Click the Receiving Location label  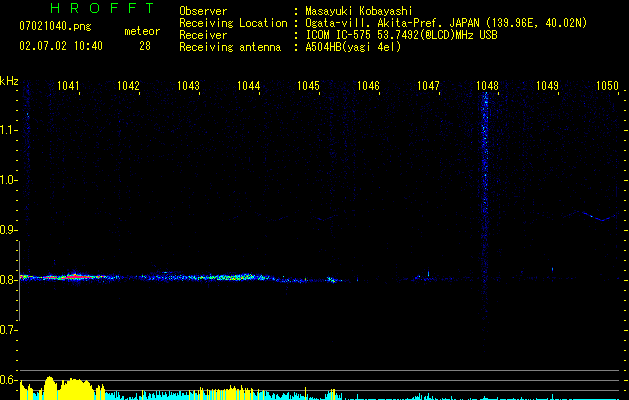point(233,23)
